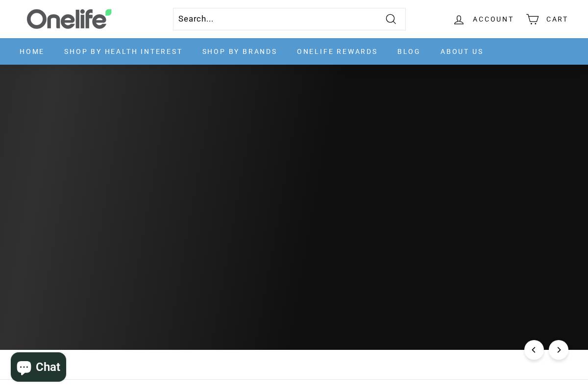The height and width of the screenshot is (392, 588).
Task: Click the search magnifier icon
Action: [391, 19]
